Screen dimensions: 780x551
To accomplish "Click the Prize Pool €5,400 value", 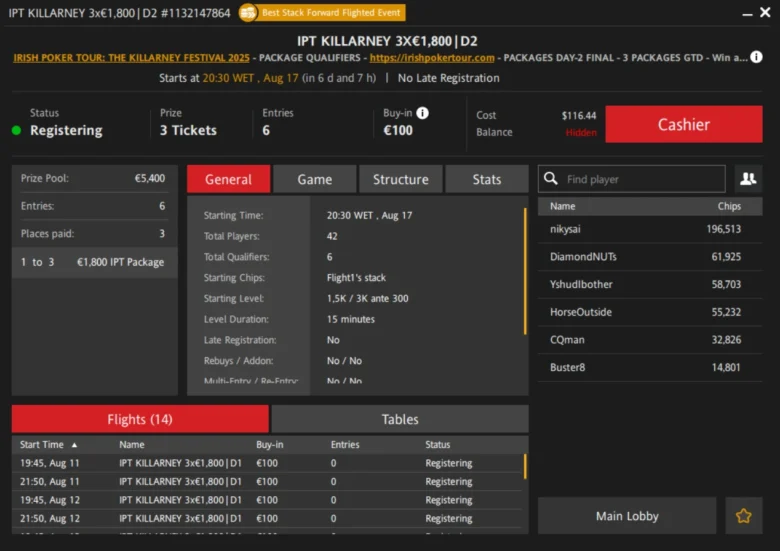I will [x=150, y=178].
